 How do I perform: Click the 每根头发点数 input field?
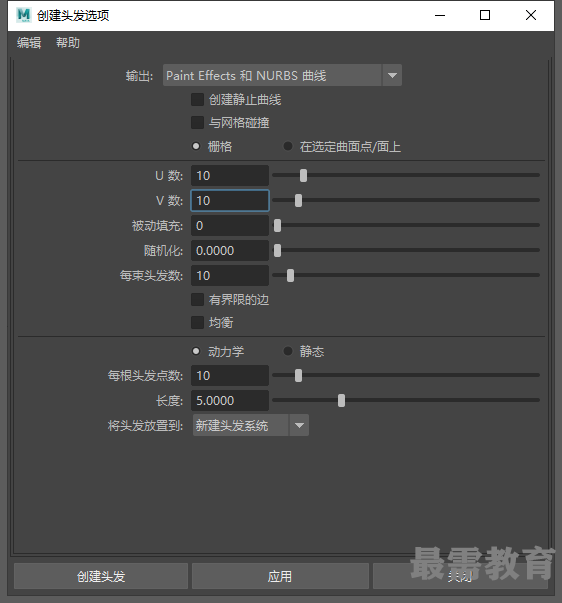(230, 375)
